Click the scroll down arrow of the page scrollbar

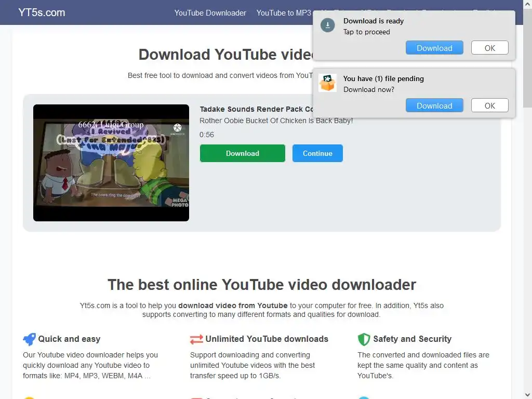tap(528, 395)
